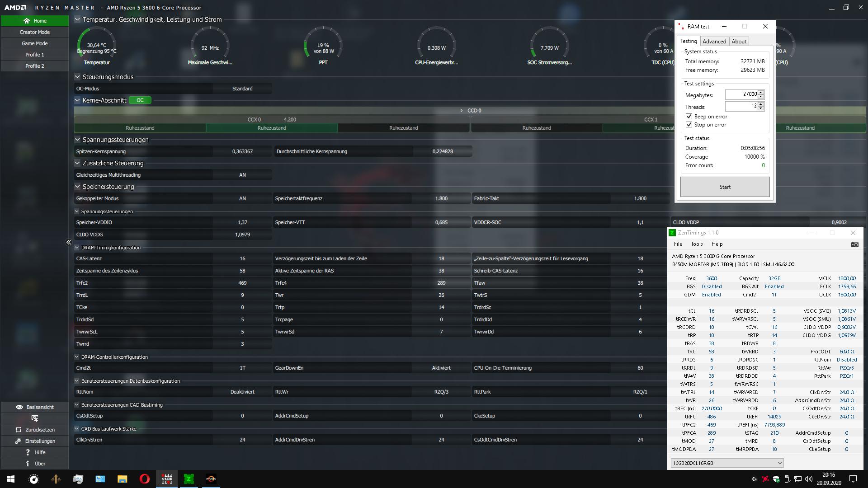Increase the Megabytes value with the up arrow
This screenshot has width=868, height=488.
click(761, 92)
